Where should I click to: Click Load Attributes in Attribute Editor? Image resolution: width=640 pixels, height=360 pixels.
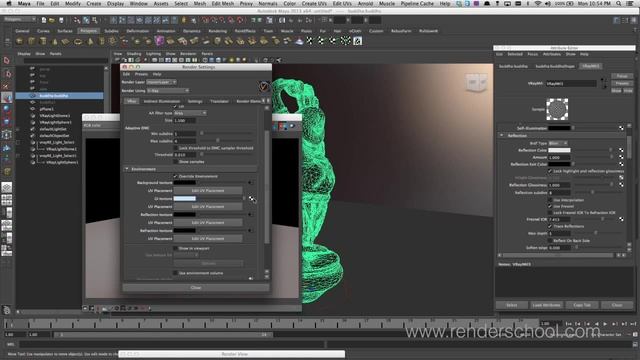(x=546, y=305)
